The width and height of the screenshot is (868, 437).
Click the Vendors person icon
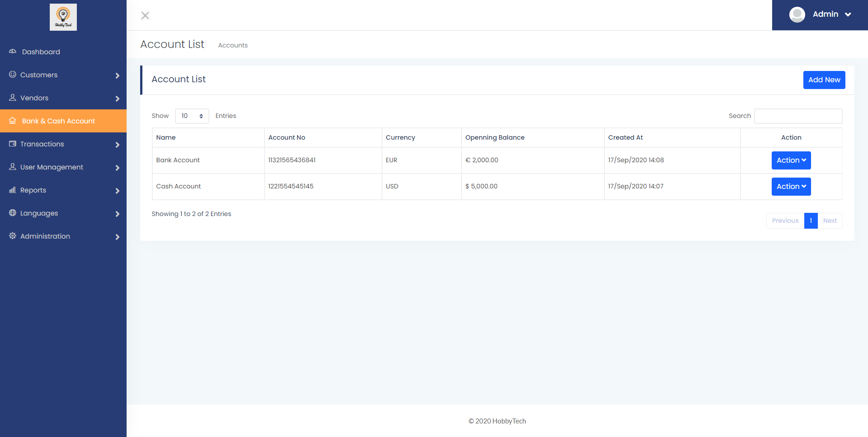click(13, 98)
